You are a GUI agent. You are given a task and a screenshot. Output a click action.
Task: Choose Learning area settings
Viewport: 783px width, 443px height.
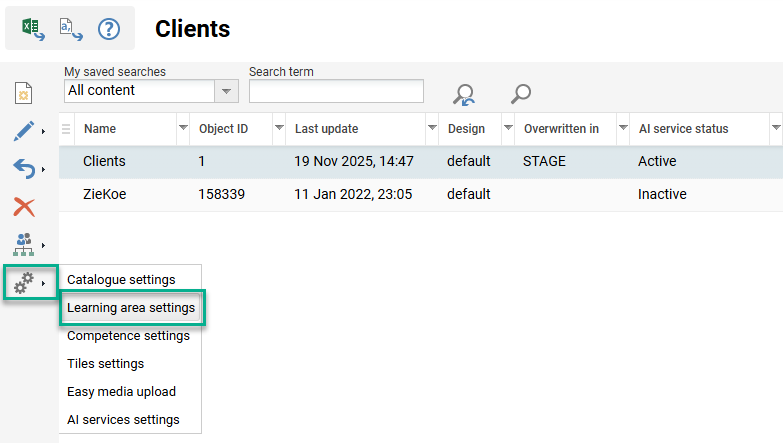point(131,307)
